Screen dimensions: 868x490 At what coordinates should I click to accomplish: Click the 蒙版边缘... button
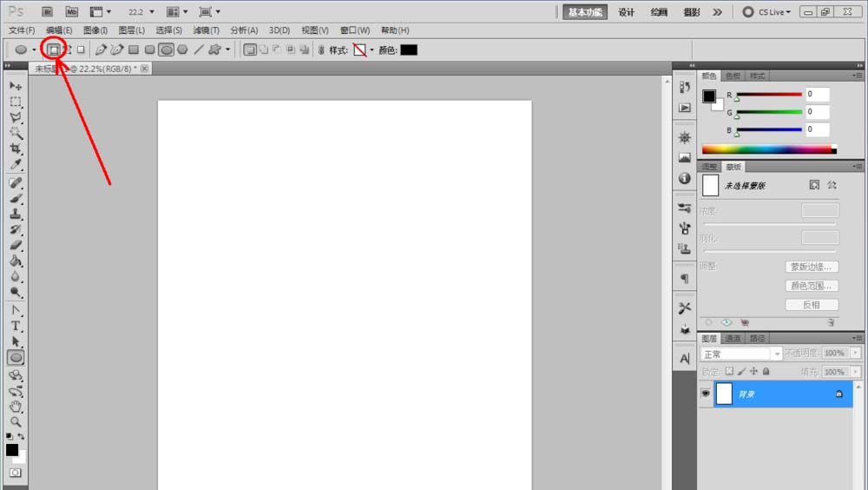[x=812, y=267]
